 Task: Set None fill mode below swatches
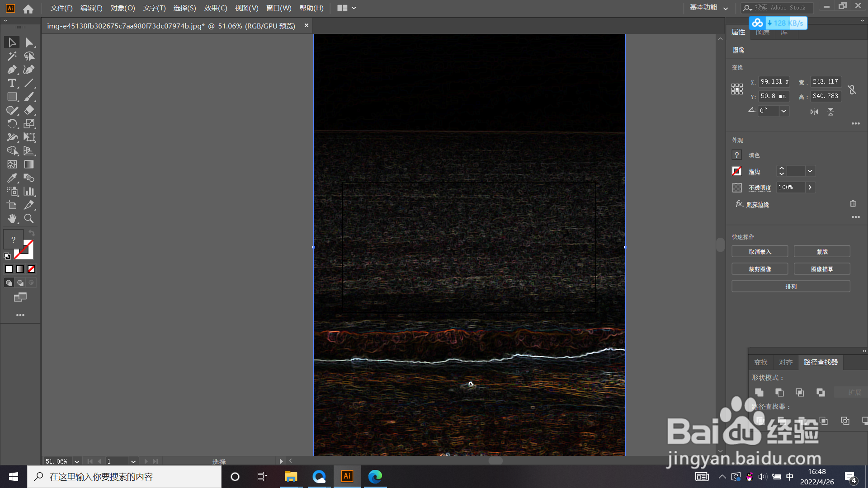click(32, 269)
